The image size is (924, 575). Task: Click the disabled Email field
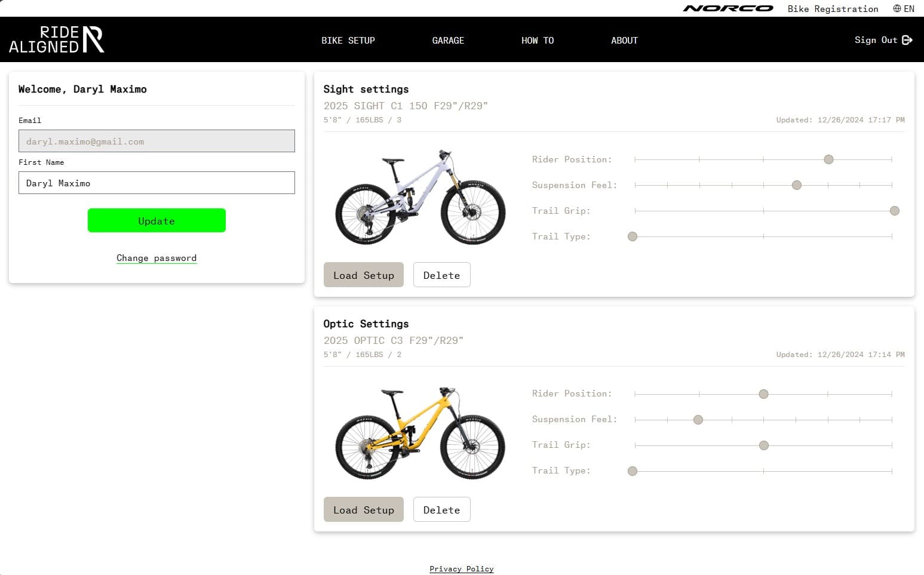point(156,141)
